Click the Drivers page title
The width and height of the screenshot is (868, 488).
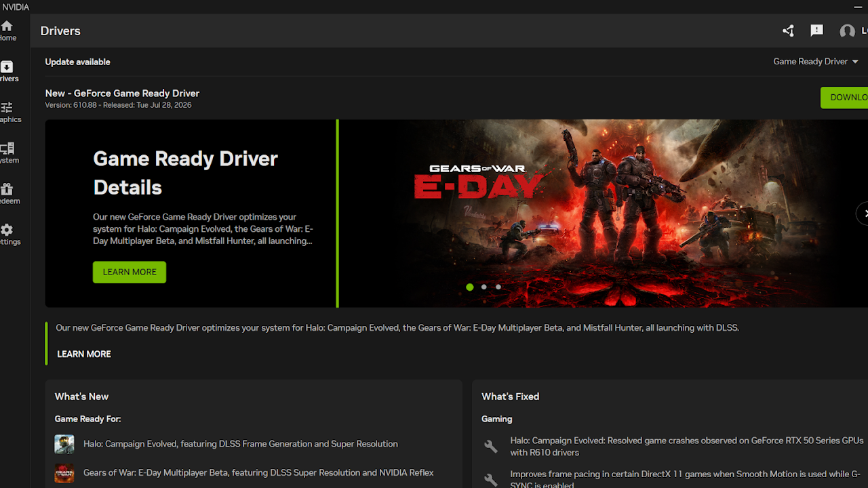60,31
